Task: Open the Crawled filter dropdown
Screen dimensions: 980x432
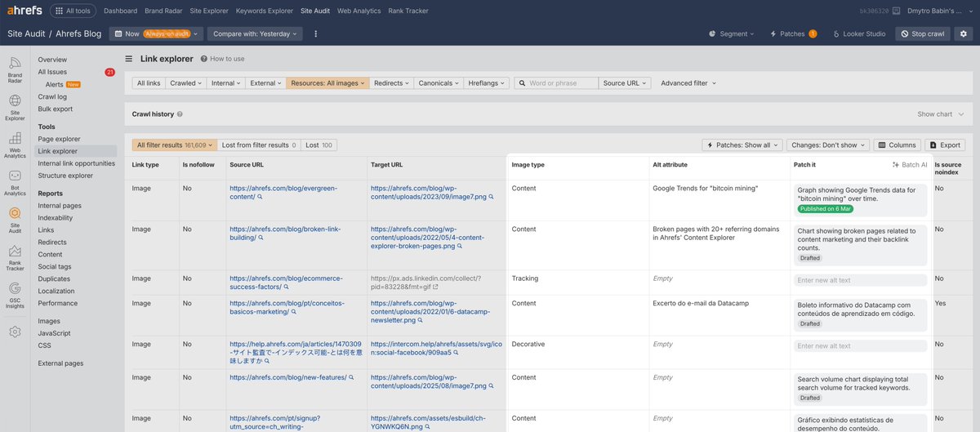Action: pyautogui.click(x=185, y=83)
